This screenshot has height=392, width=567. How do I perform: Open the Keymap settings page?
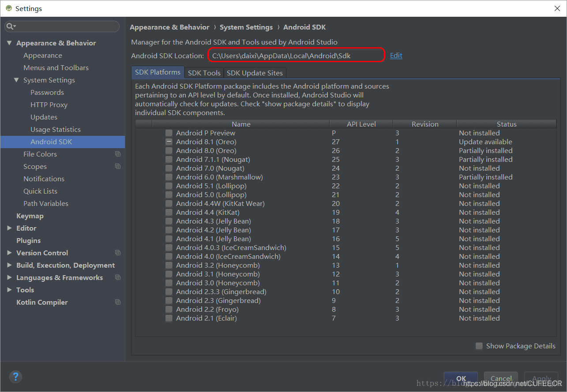click(x=30, y=216)
